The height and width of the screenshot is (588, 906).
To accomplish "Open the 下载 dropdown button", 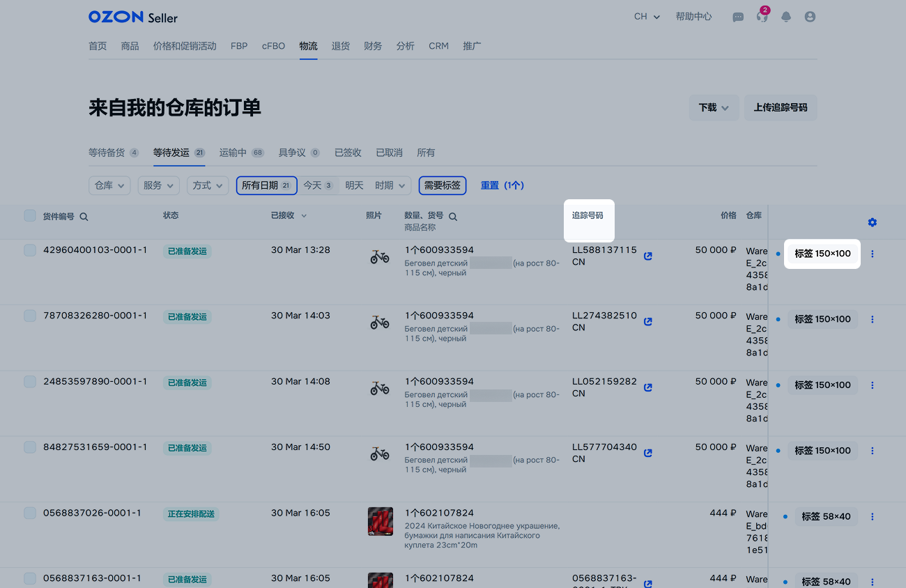I will pyautogui.click(x=714, y=108).
